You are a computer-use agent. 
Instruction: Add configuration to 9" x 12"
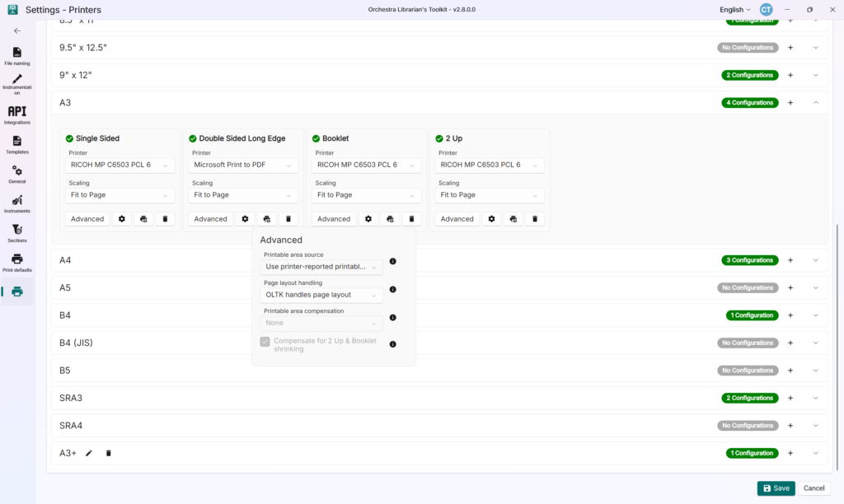[x=790, y=75]
